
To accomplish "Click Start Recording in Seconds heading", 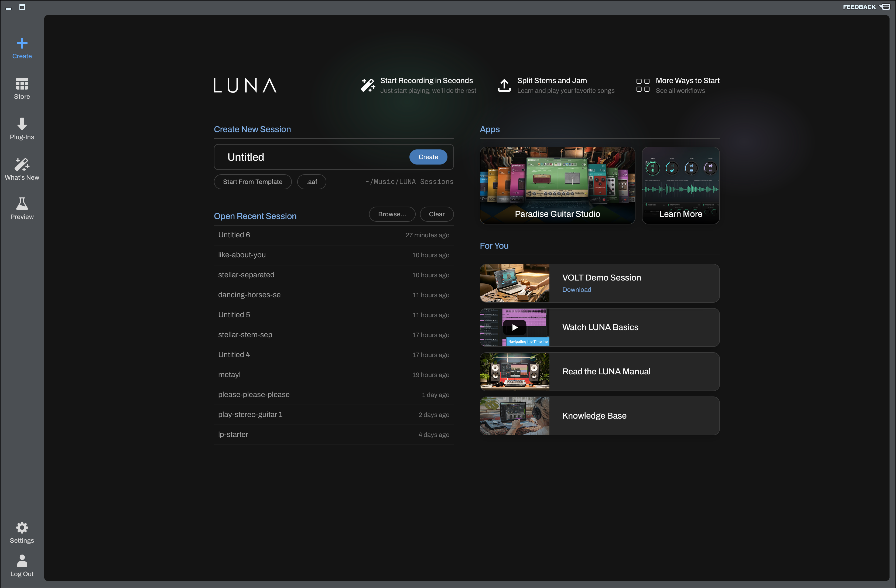I will (x=426, y=81).
